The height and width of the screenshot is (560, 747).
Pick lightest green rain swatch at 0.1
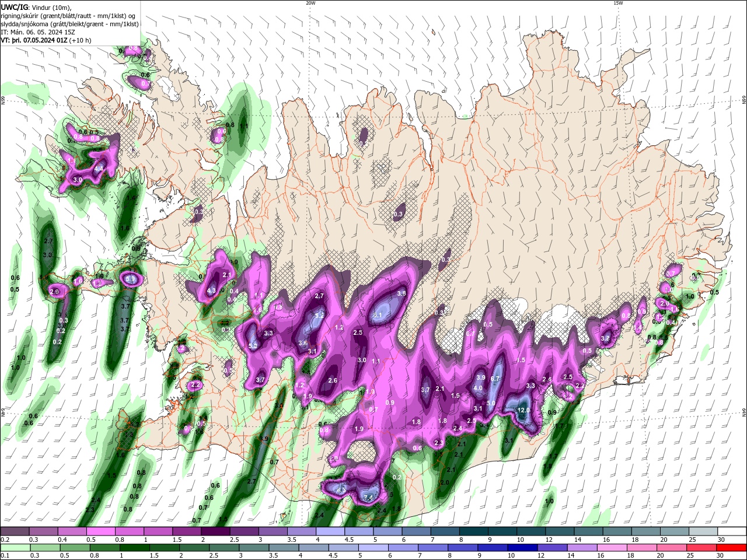(15, 548)
